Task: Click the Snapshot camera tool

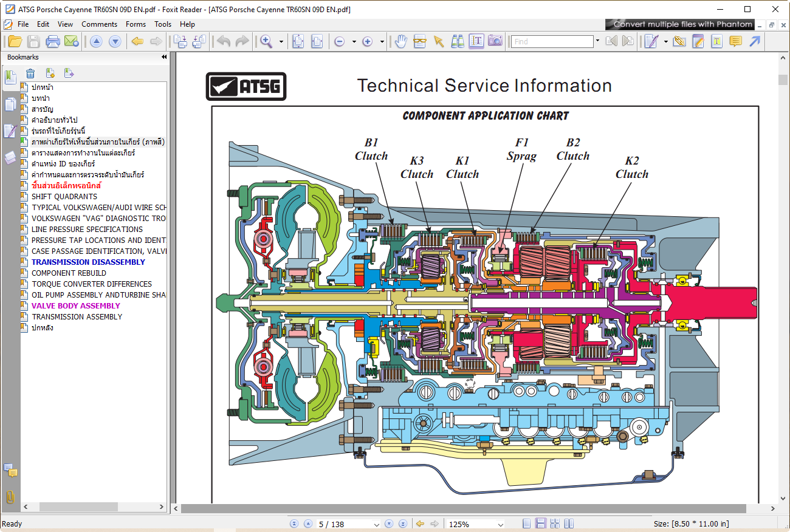Action: [495, 41]
